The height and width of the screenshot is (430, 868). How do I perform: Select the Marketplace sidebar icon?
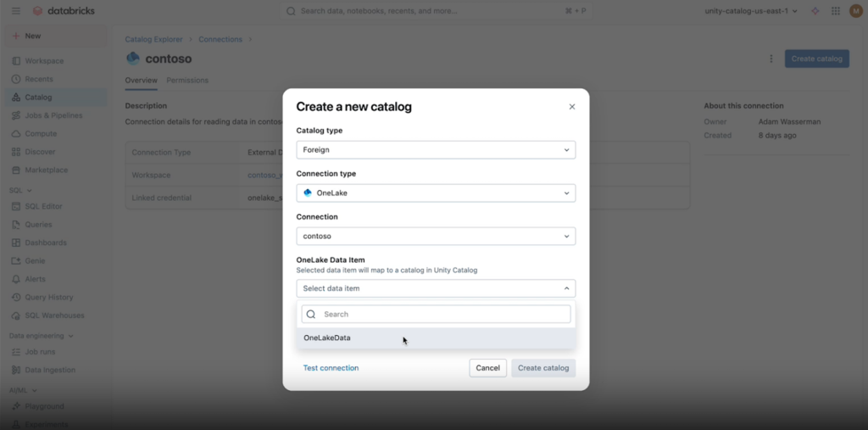(x=17, y=170)
